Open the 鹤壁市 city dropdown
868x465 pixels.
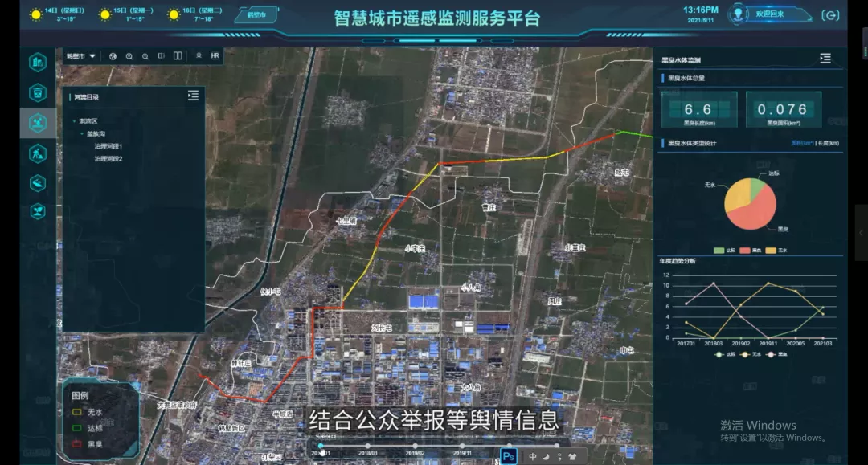pyautogui.click(x=80, y=56)
